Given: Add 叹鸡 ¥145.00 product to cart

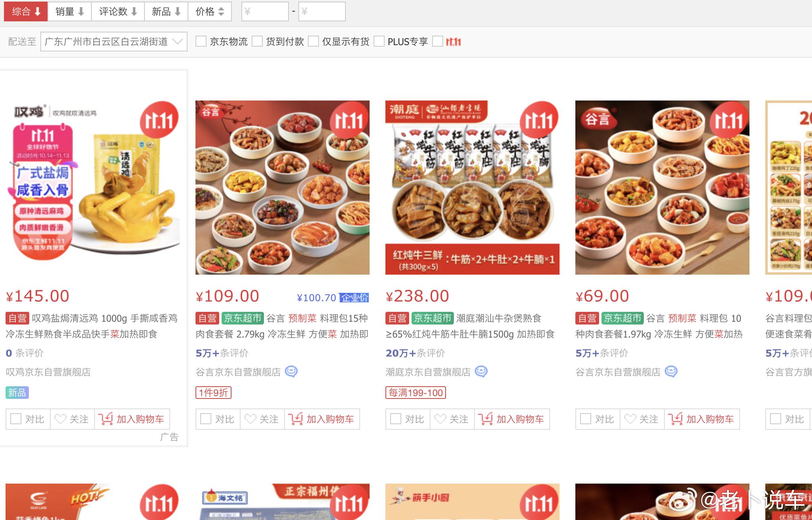Looking at the screenshot, I should [132, 419].
